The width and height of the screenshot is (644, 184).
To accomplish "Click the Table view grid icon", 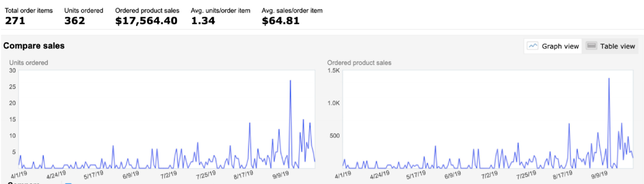I will [591, 46].
